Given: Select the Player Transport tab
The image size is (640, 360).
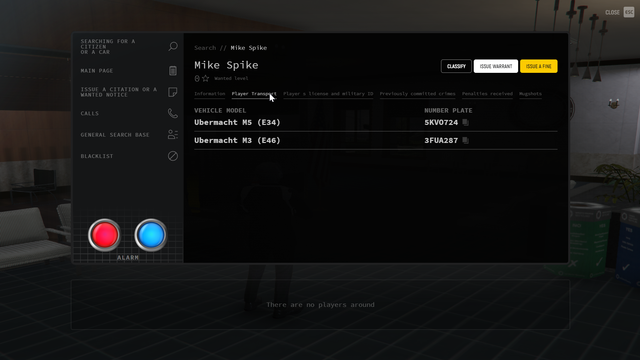Looking at the screenshot, I should 254,94.
